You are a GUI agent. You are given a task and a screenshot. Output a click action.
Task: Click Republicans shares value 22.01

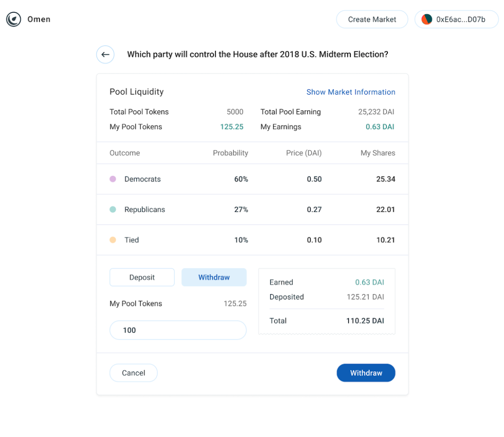click(x=386, y=209)
